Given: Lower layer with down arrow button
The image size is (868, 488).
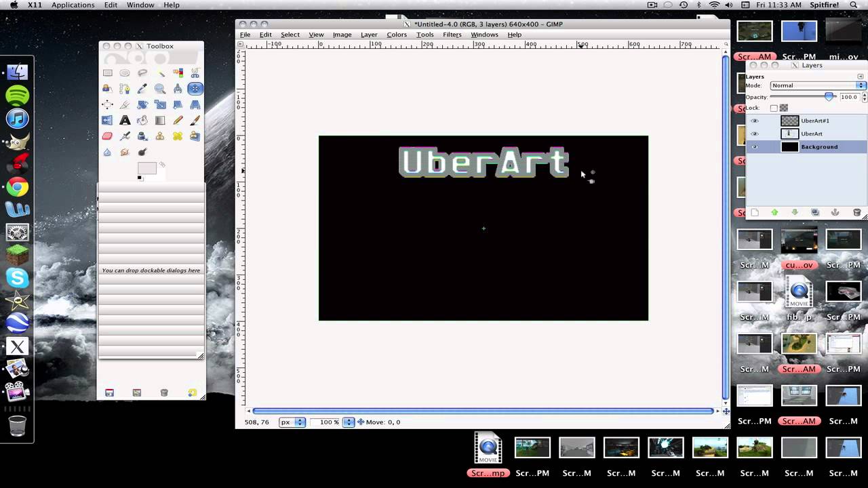Looking at the screenshot, I should click(x=795, y=212).
